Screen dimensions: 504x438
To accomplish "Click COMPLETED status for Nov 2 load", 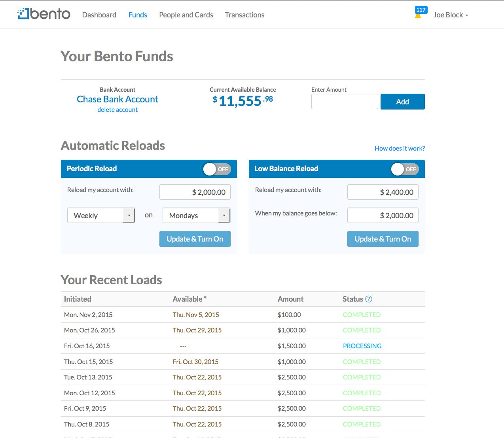I will point(362,315).
